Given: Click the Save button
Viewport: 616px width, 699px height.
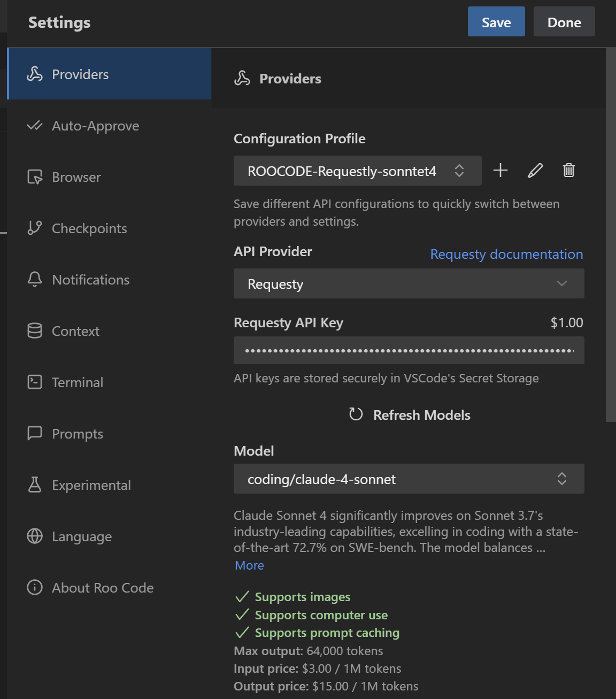Looking at the screenshot, I should (x=496, y=21).
